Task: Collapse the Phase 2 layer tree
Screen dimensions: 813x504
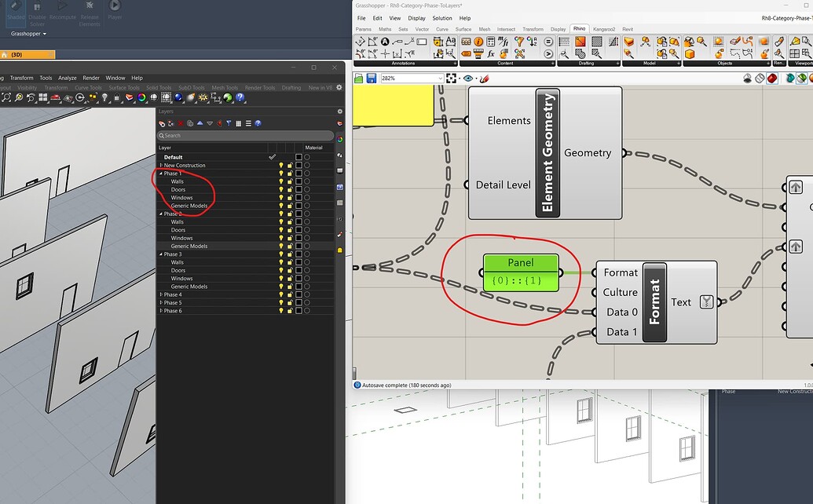Action: pyautogui.click(x=161, y=214)
